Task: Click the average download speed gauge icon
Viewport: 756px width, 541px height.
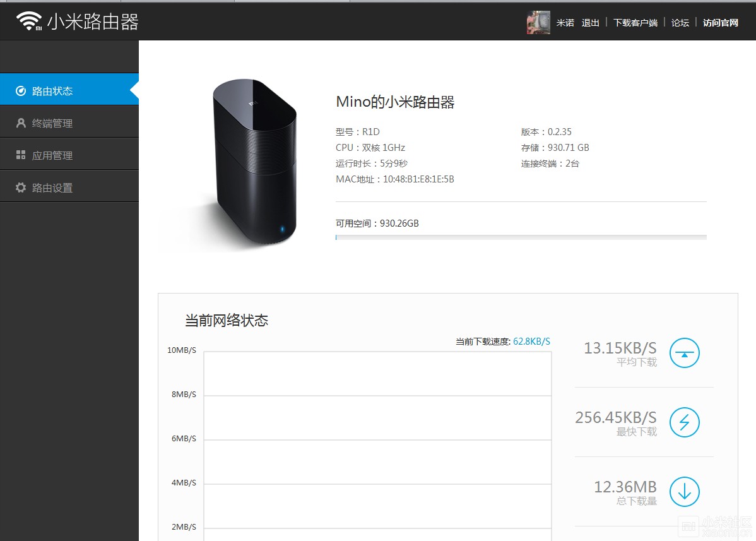Action: [x=684, y=353]
